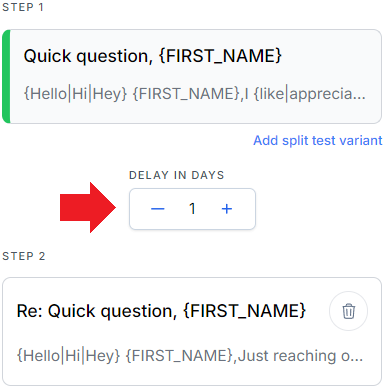Image resolution: width=384 pixels, height=388 pixels.
Task: Click the 'Just reaching o...' body preview
Action: (x=300, y=356)
